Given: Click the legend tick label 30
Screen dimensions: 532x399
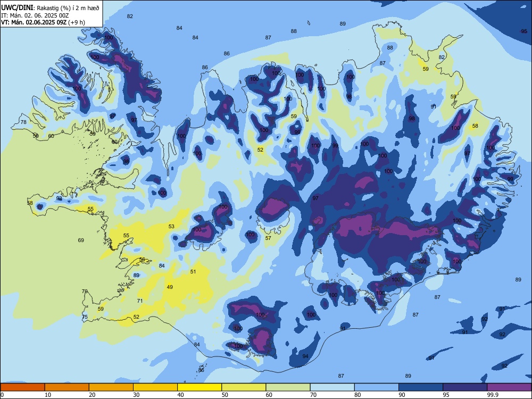Looking at the screenshot, I should coord(136,395).
